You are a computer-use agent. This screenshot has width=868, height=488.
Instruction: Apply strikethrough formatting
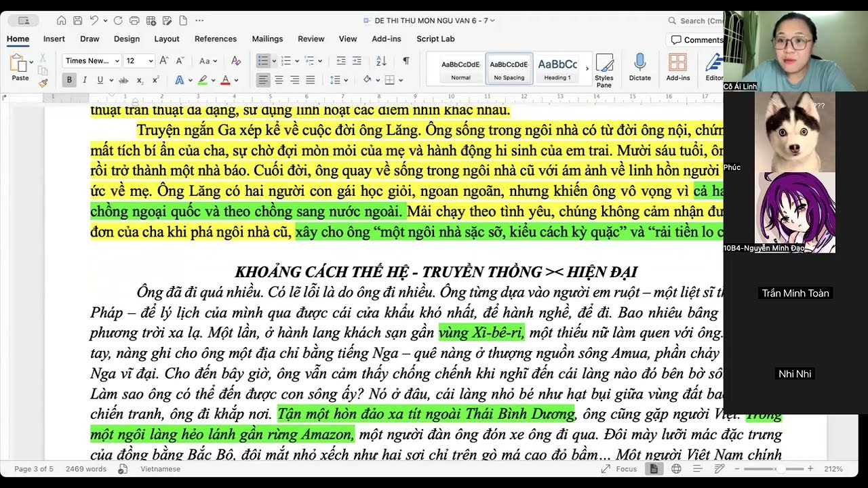(123, 80)
